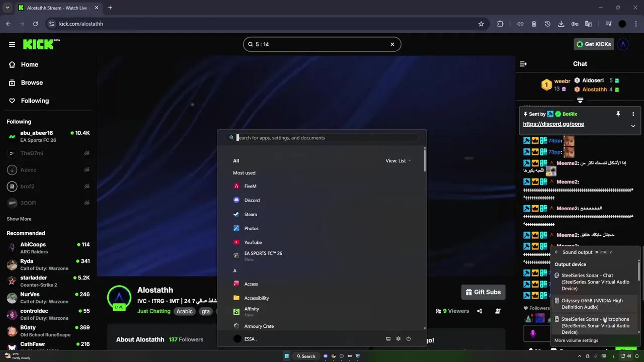The width and height of the screenshot is (644, 362).
Task: Go back from Sound output panel
Action: 556,252
